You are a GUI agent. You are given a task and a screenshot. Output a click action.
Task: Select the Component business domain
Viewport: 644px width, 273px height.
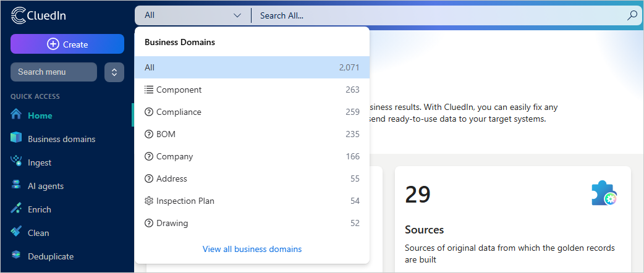point(252,90)
